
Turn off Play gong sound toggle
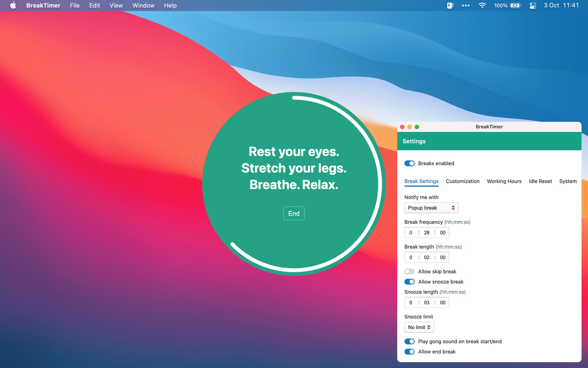(409, 342)
